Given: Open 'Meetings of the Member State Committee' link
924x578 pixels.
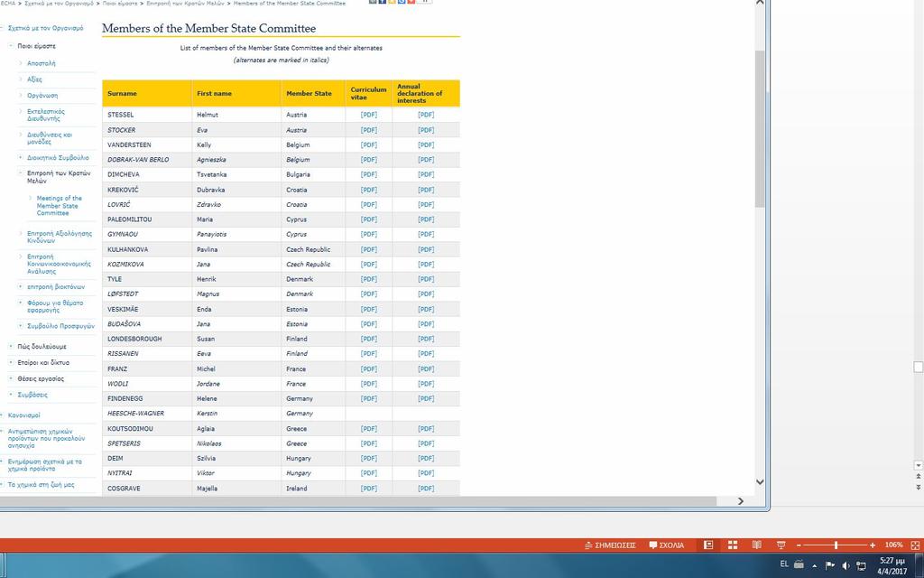Looking at the screenshot, I should 59,206.
